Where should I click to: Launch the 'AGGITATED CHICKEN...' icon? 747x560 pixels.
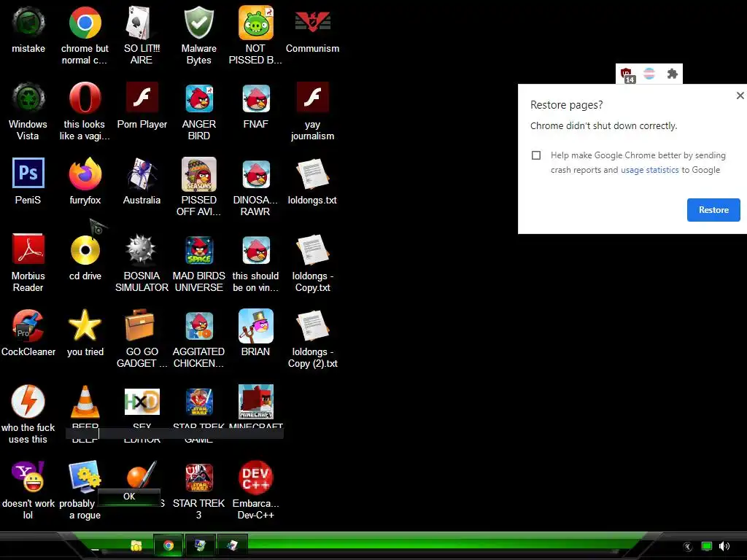coord(198,326)
